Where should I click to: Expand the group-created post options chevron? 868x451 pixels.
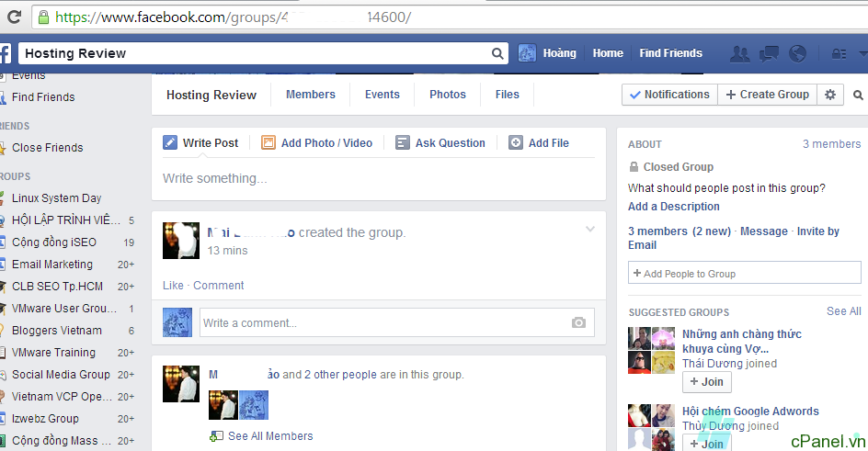coord(590,229)
